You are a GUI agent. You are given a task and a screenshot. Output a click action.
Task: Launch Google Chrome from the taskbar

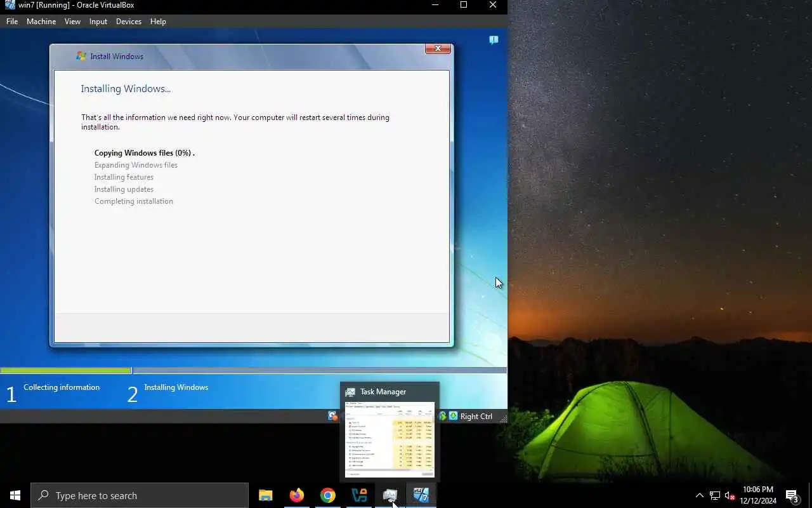coord(328,495)
